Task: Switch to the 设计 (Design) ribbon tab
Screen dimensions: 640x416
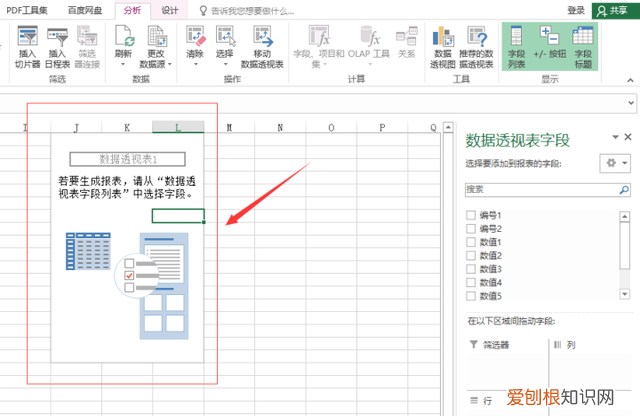Action: coord(171,9)
